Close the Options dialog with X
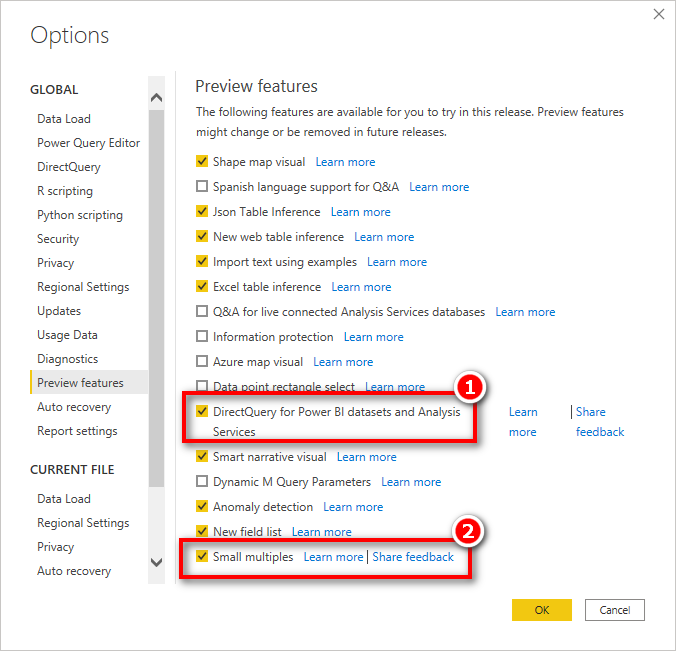676x651 pixels. click(x=658, y=14)
